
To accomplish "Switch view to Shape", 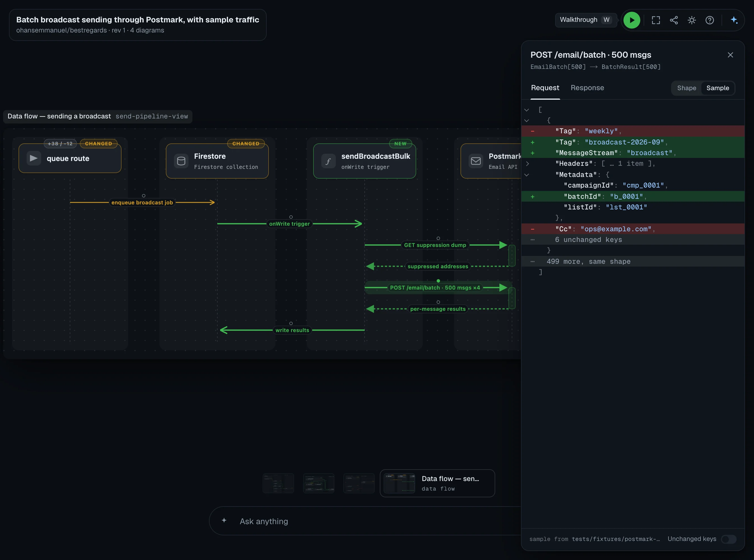I will [x=686, y=88].
